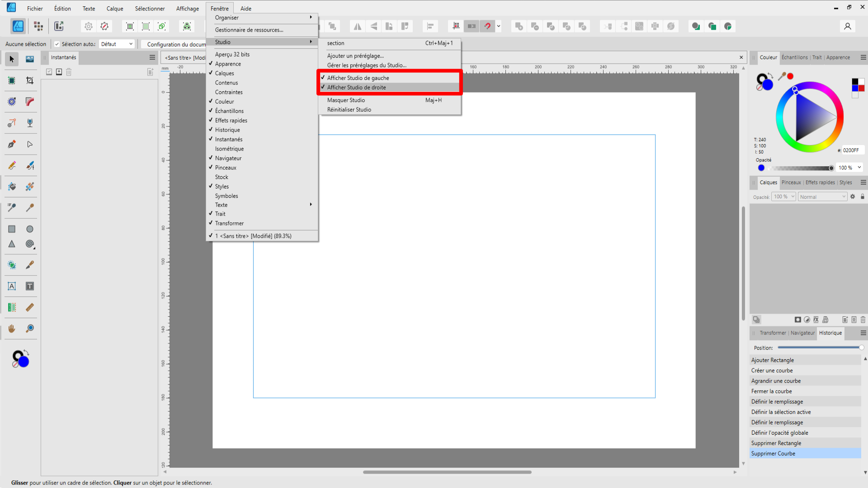
Task: Open the Normal blend mode dropdown
Action: (822, 197)
